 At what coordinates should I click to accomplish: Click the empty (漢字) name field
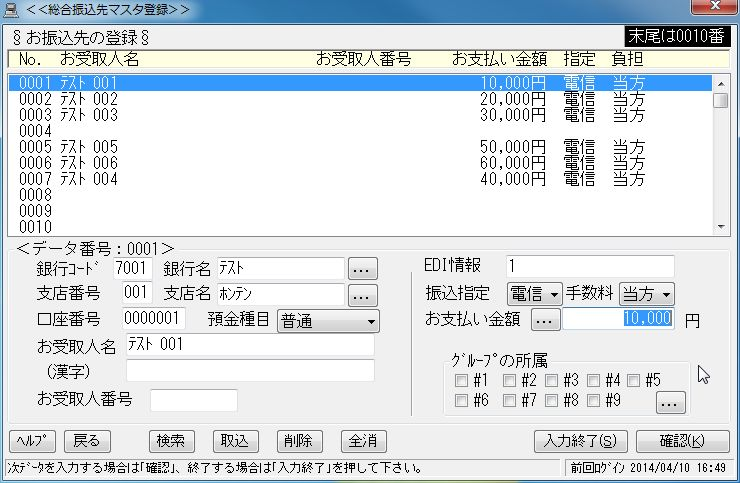tap(250, 371)
